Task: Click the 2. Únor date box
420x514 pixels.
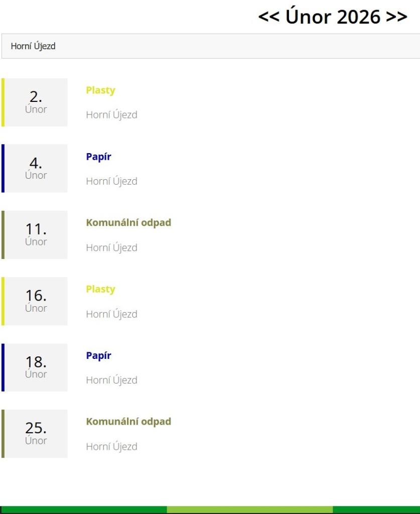Action: click(36, 102)
